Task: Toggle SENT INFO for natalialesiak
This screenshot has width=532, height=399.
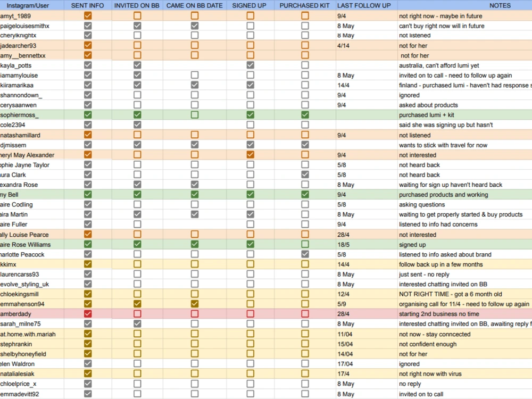Action: tap(88, 373)
